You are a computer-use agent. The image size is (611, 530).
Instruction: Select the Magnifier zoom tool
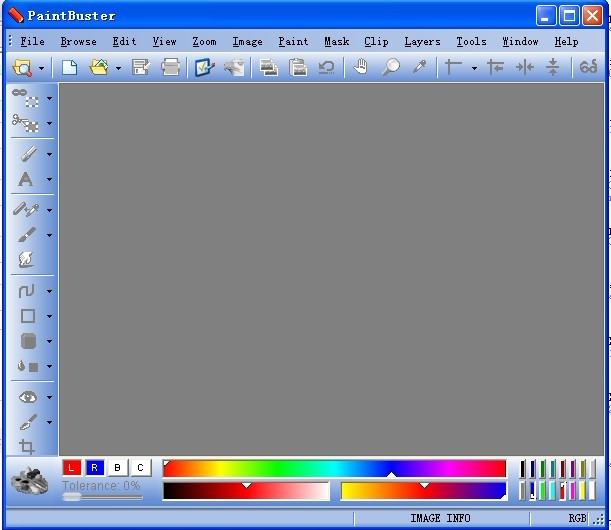[391, 67]
